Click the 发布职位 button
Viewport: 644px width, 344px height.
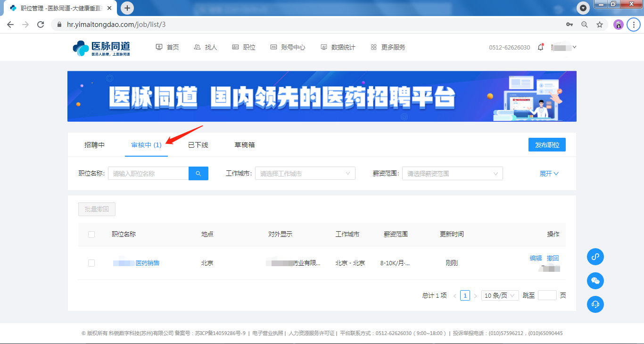pyautogui.click(x=547, y=145)
